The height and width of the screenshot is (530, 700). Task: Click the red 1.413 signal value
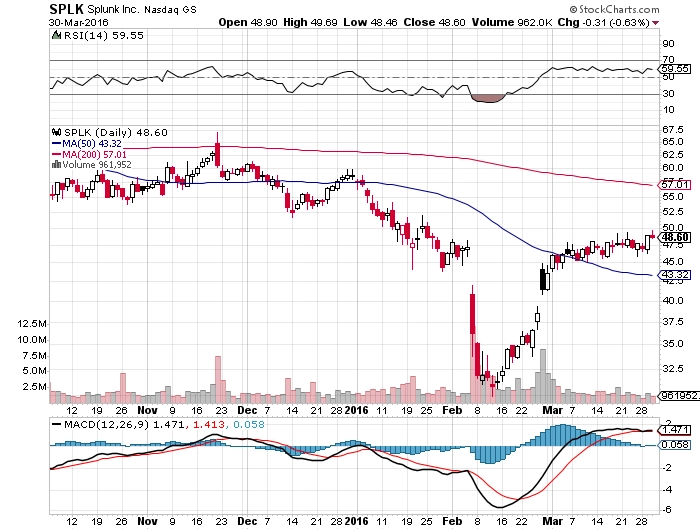point(208,424)
